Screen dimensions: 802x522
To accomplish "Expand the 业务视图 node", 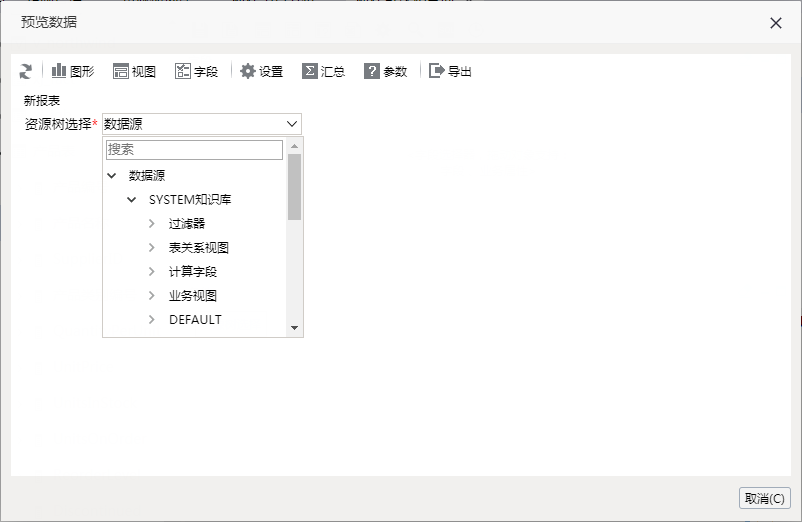I will [151, 296].
